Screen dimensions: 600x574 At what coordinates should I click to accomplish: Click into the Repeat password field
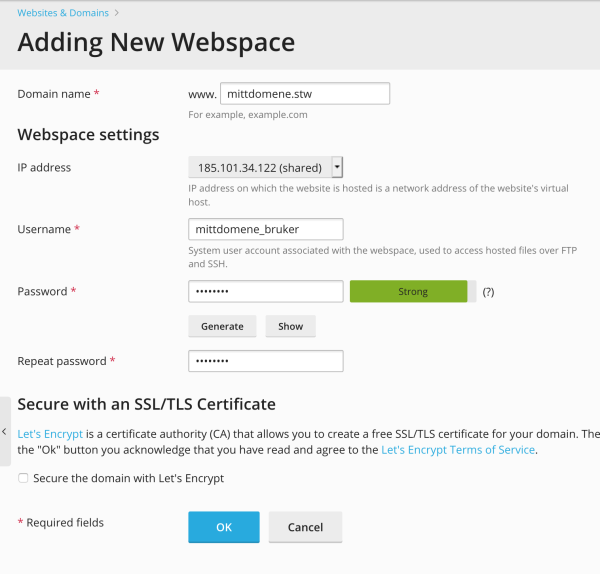pyautogui.click(x=266, y=361)
